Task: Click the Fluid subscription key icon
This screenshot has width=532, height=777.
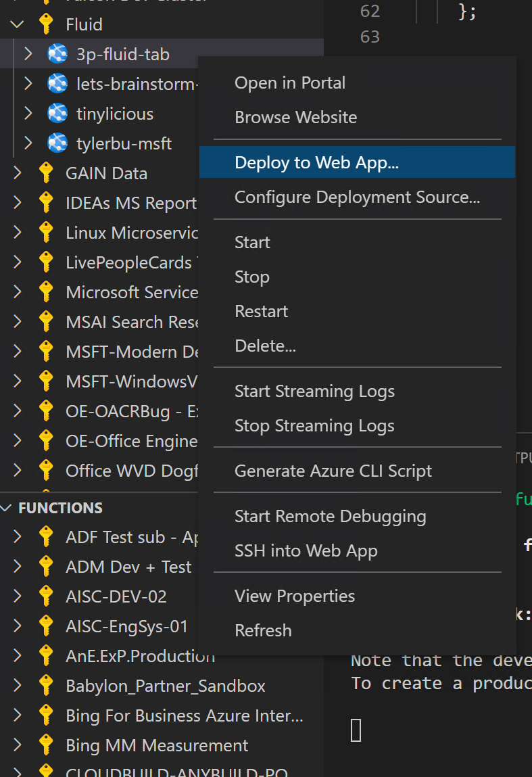Action: [47, 24]
